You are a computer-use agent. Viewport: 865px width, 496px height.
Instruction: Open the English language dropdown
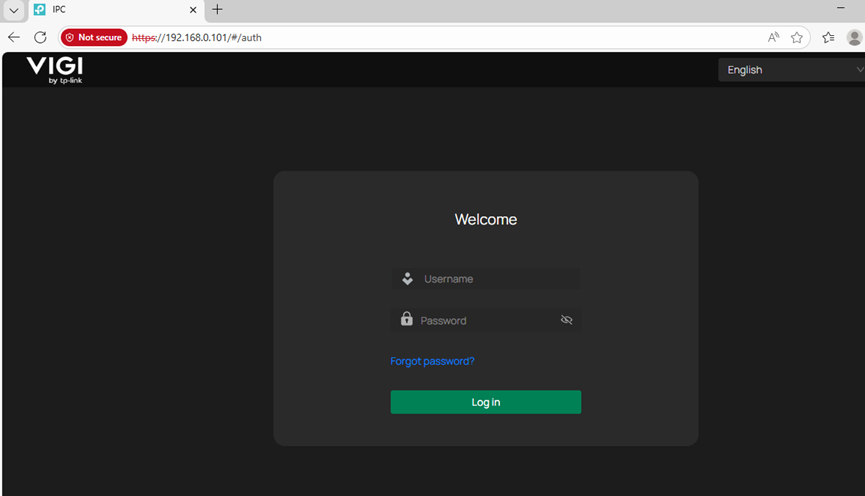point(792,70)
